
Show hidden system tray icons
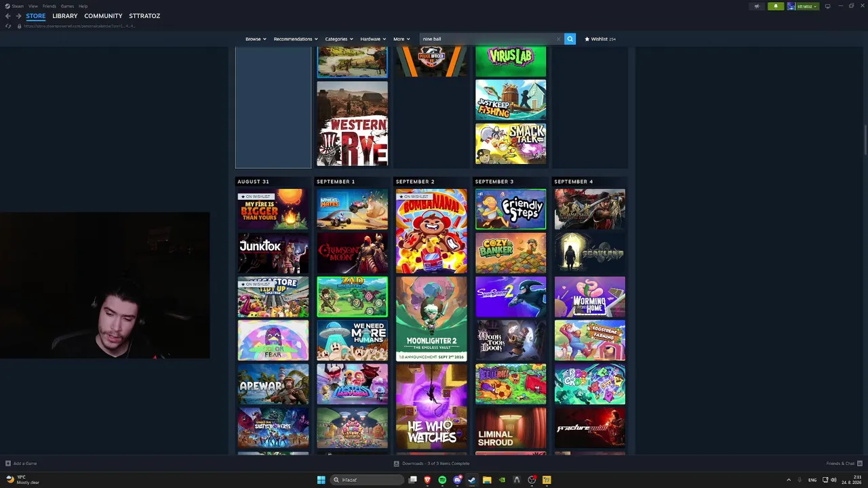pos(788,480)
